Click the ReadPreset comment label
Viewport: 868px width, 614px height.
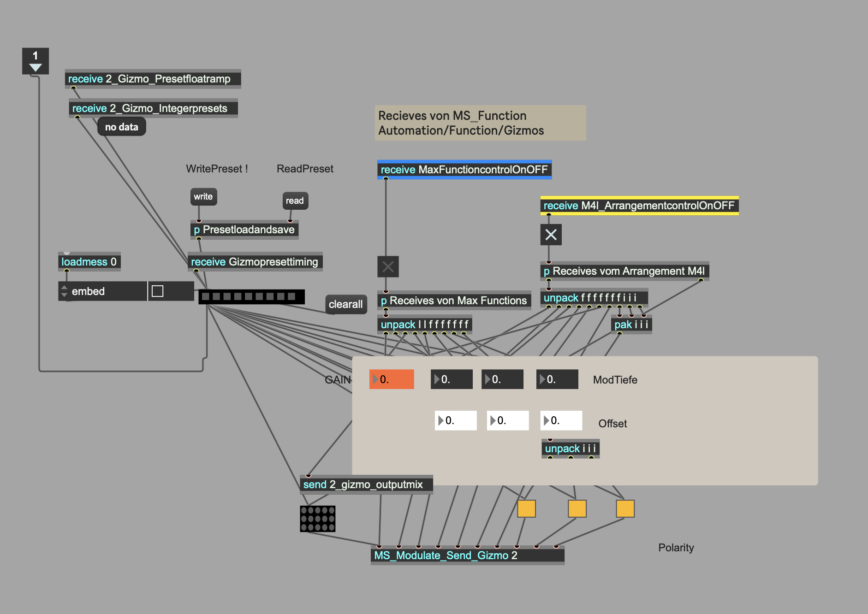(x=305, y=169)
